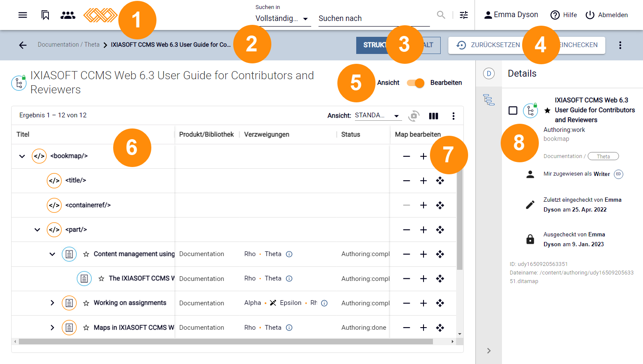Open the bookmarks icon in header
Screen dimensions: 643x364
[x=45, y=15]
